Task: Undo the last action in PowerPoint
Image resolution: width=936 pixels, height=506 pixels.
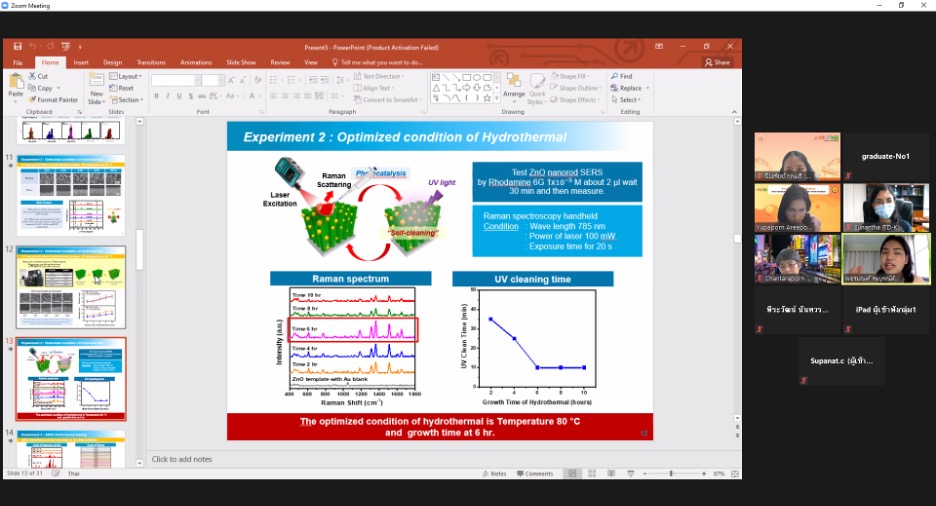Action: [x=33, y=47]
